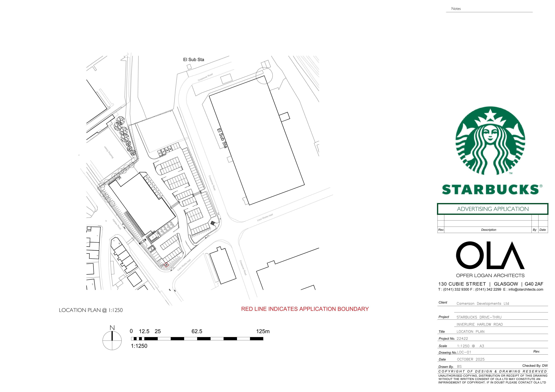Click the 'By' revision table header
This screenshot has height=392, width=555.
coord(534,230)
